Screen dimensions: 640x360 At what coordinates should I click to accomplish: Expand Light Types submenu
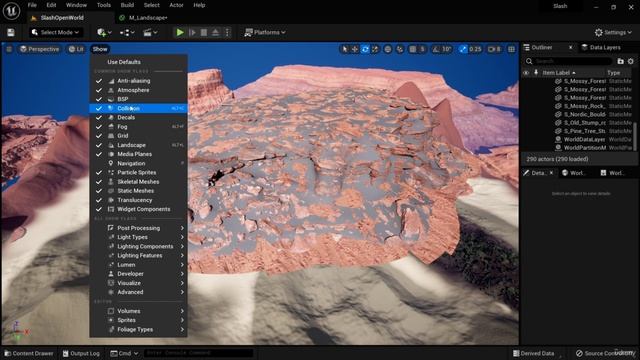[x=139, y=237]
